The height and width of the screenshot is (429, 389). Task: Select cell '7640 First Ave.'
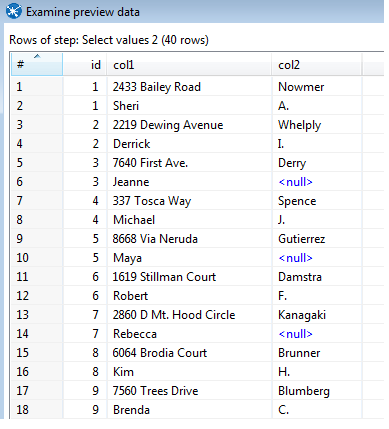tap(189, 163)
